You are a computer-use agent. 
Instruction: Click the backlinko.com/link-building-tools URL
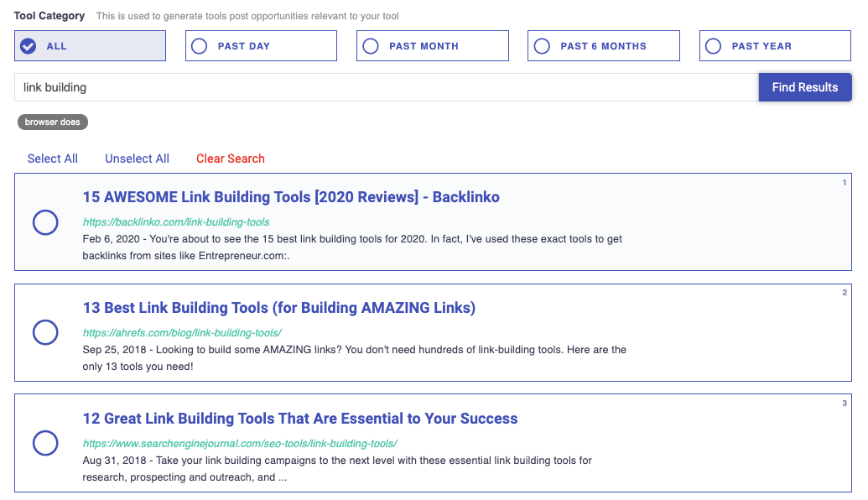175,222
